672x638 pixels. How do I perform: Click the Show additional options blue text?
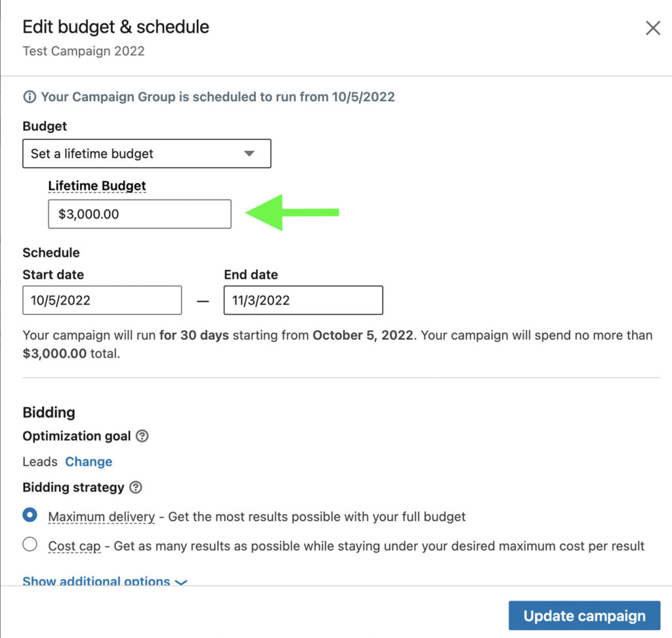pyautogui.click(x=96, y=582)
